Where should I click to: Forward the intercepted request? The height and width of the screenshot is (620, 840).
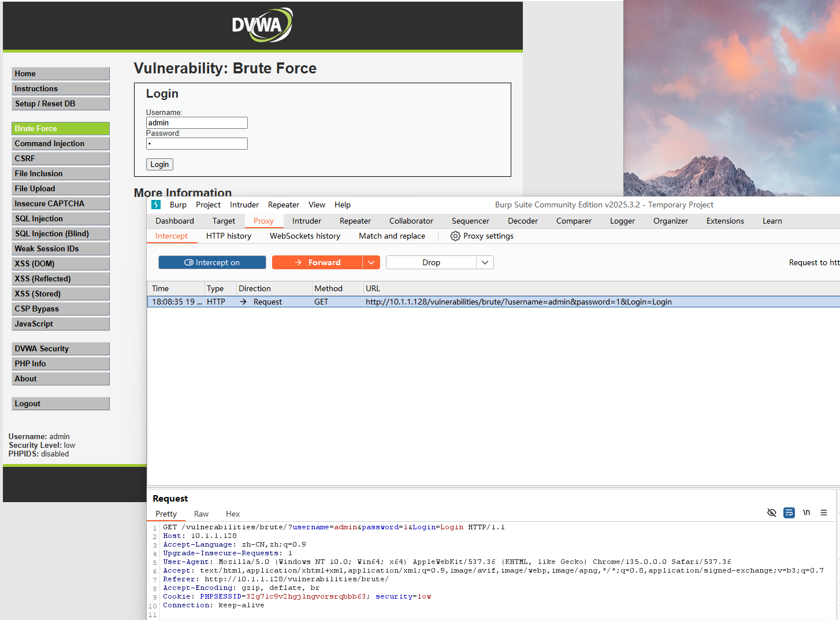point(317,262)
